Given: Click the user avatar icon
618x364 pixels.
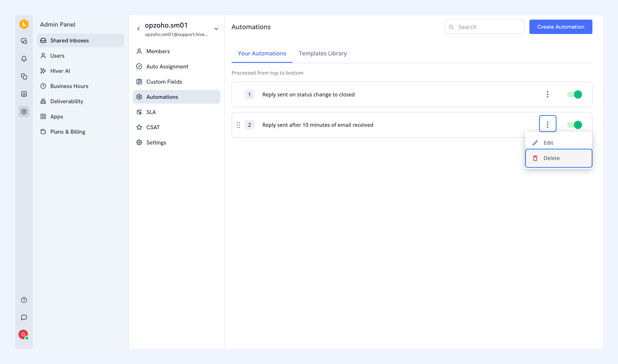Looking at the screenshot, I should tap(23, 334).
